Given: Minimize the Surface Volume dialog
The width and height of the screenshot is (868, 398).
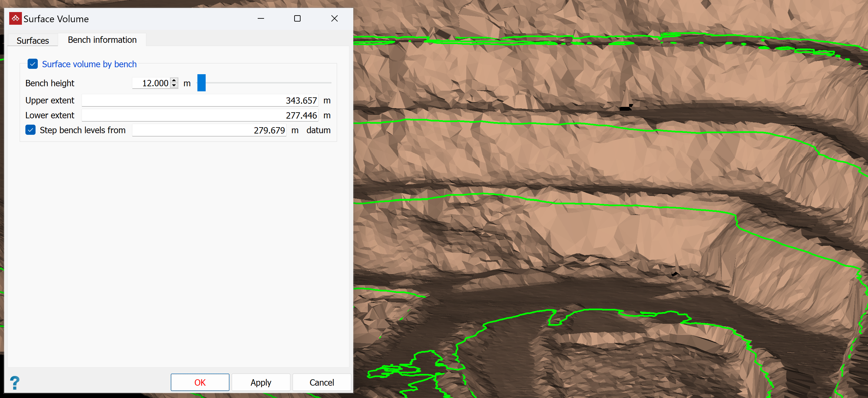Looking at the screenshot, I should click(x=261, y=18).
